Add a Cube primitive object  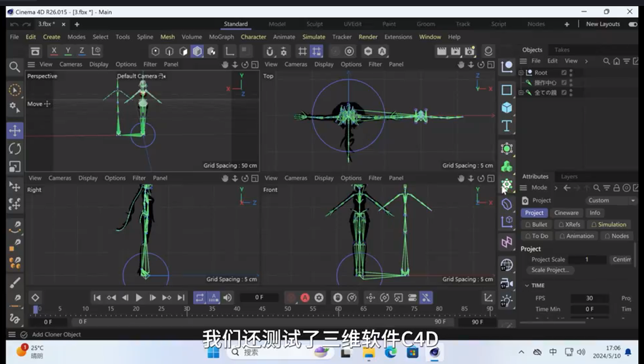pos(506,107)
